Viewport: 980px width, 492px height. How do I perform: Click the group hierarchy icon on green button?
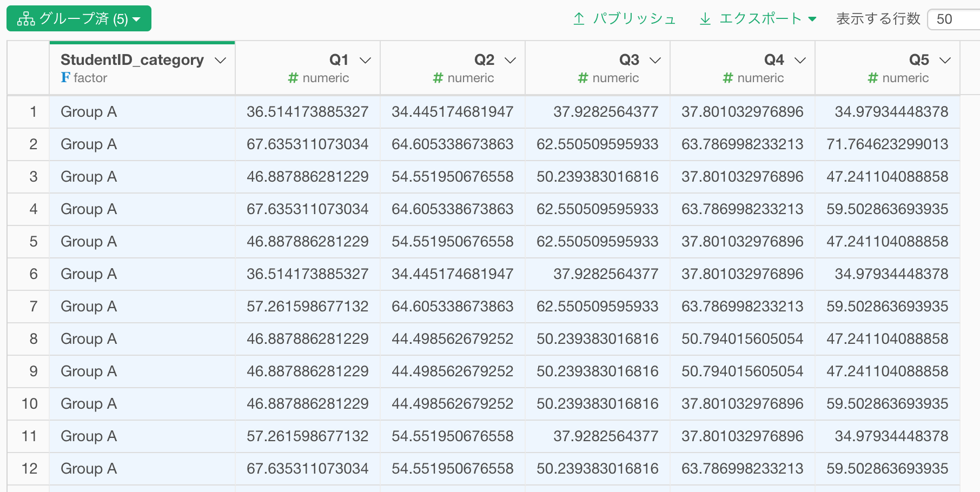pyautogui.click(x=26, y=19)
